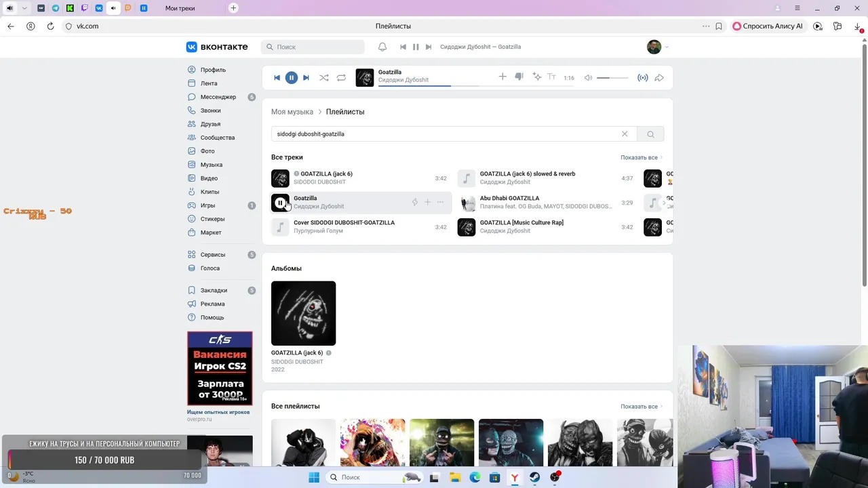Open Игры in the sidebar
The height and width of the screenshot is (488, 868).
click(208, 205)
